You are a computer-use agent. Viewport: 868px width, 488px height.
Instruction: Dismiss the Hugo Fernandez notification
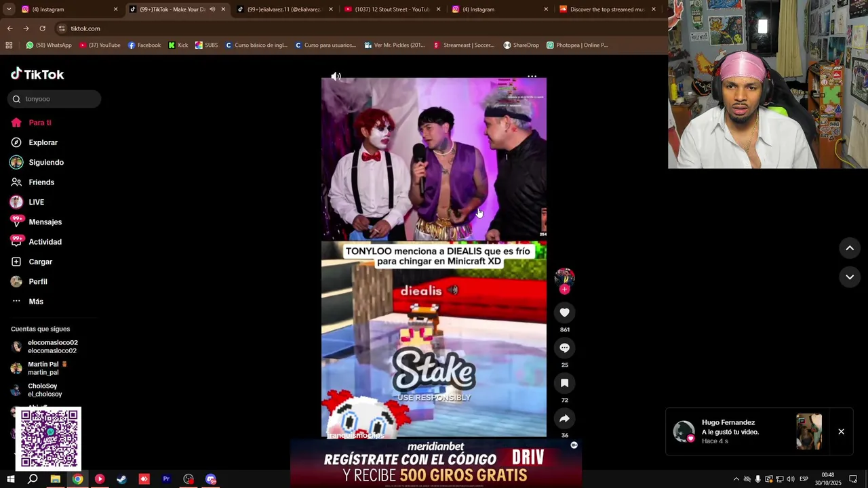click(841, 432)
